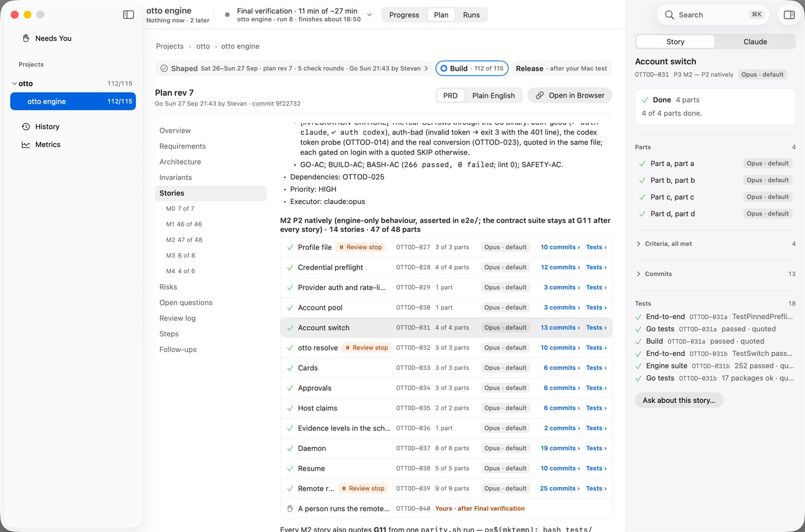This screenshot has width=805, height=532.
Task: Open Tests link for Account pool
Action: tap(596, 307)
